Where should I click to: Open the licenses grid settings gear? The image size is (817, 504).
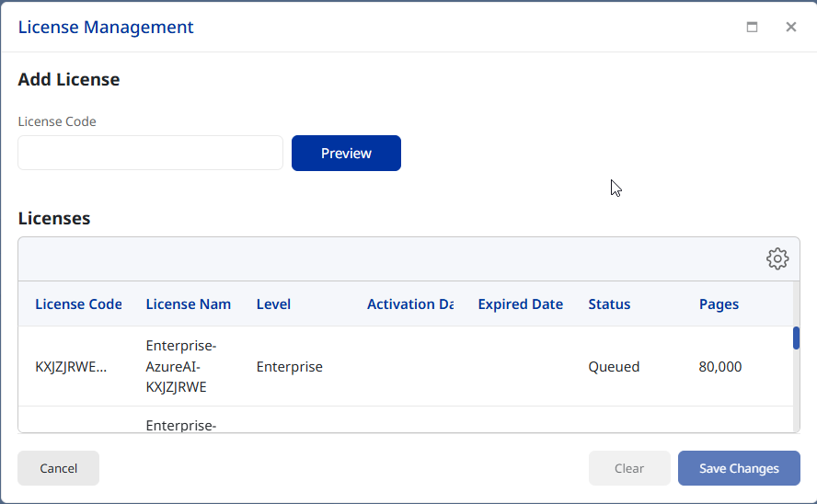pos(777,258)
